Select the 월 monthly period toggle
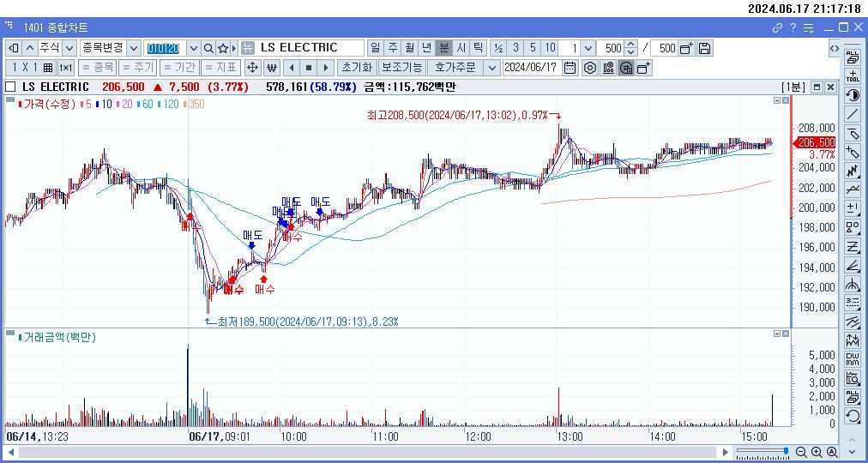 click(x=410, y=48)
